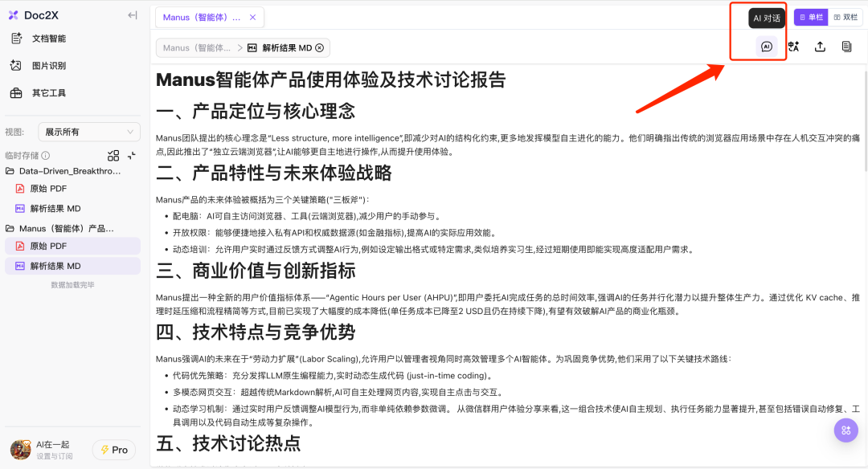Click the heading 四、技术特点与竞争优势
The height and width of the screenshot is (469, 868).
[x=256, y=332]
